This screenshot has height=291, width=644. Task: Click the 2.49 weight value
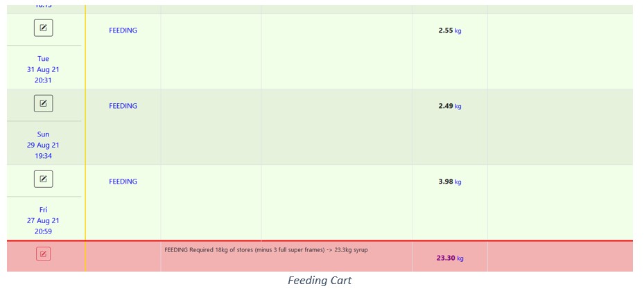pos(446,106)
